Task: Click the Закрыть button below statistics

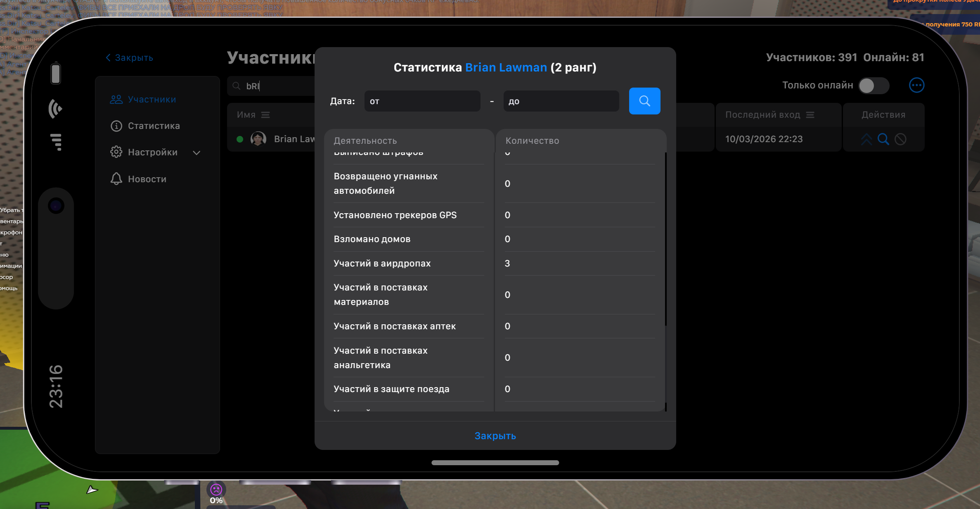Action: pyautogui.click(x=495, y=436)
